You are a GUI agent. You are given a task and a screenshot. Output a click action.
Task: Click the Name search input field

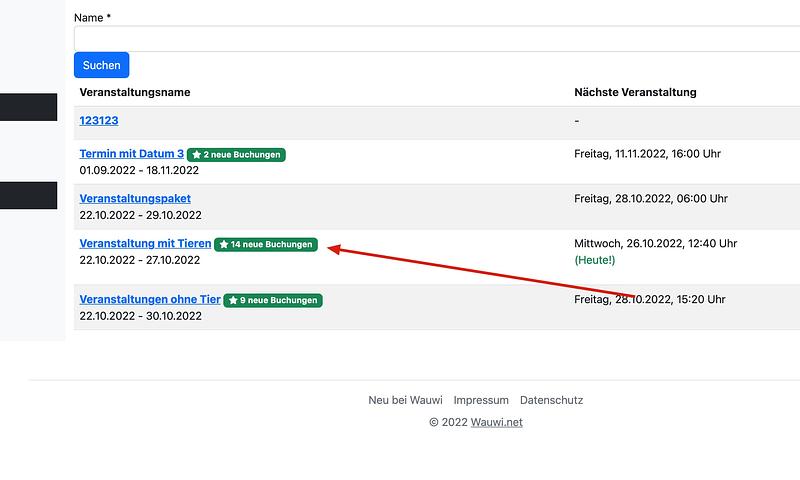[436, 39]
